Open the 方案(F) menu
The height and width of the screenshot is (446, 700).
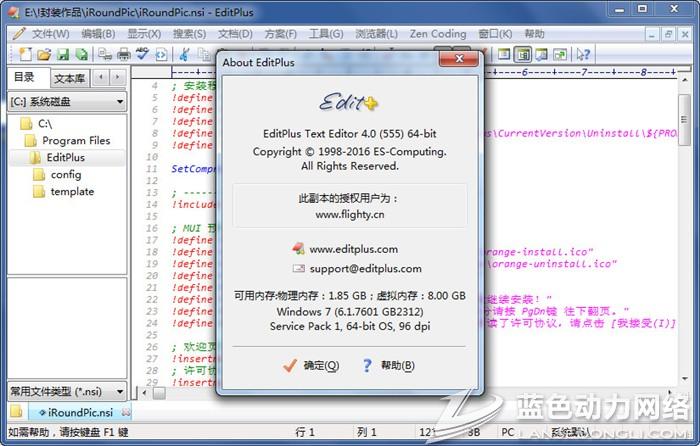280,34
